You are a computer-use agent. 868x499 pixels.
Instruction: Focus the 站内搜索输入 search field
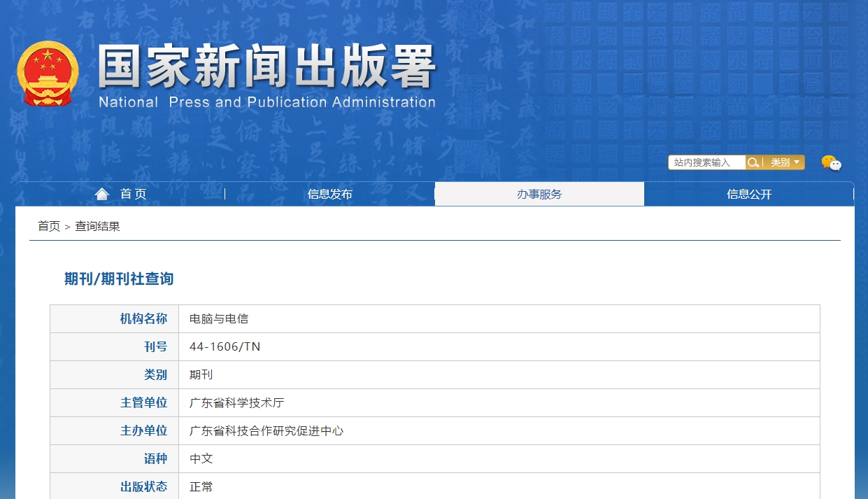[x=706, y=162]
